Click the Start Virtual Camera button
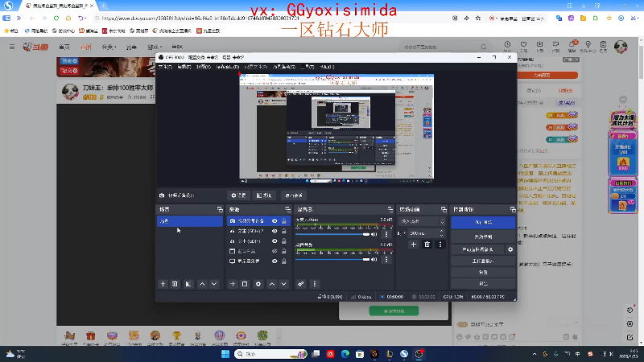The width and height of the screenshot is (644, 362). (477, 249)
